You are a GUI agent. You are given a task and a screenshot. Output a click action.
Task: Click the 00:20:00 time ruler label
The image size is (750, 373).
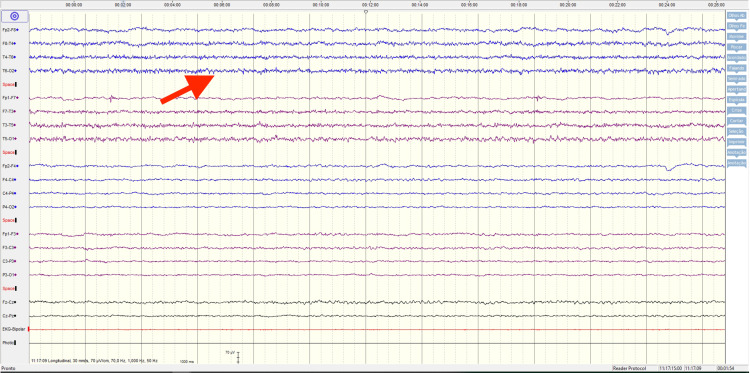[x=568, y=5]
